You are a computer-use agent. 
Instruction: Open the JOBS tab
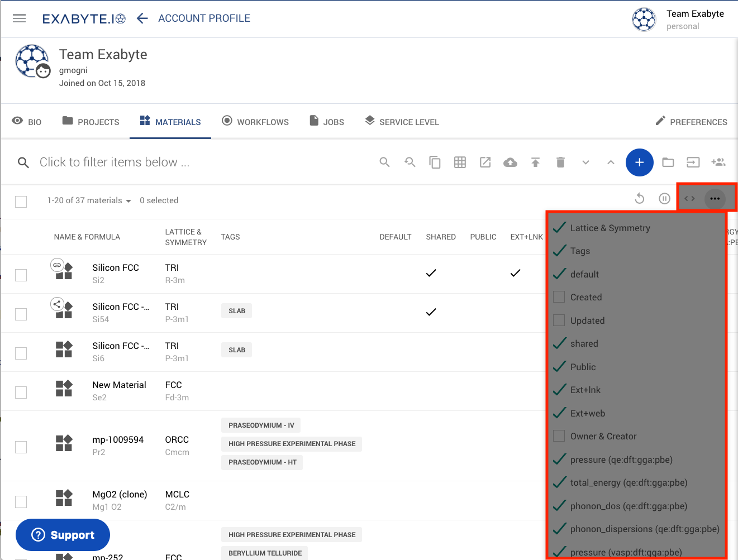pyautogui.click(x=326, y=121)
